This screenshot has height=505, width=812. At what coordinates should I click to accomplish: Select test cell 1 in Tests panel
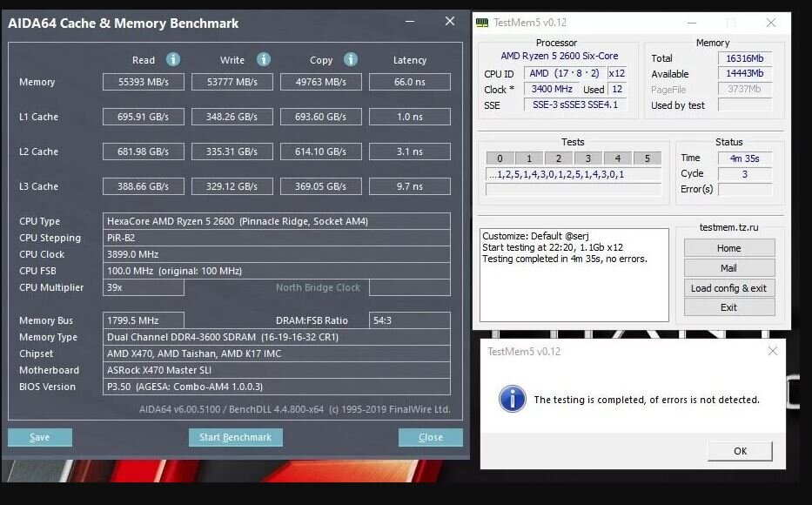(x=529, y=158)
